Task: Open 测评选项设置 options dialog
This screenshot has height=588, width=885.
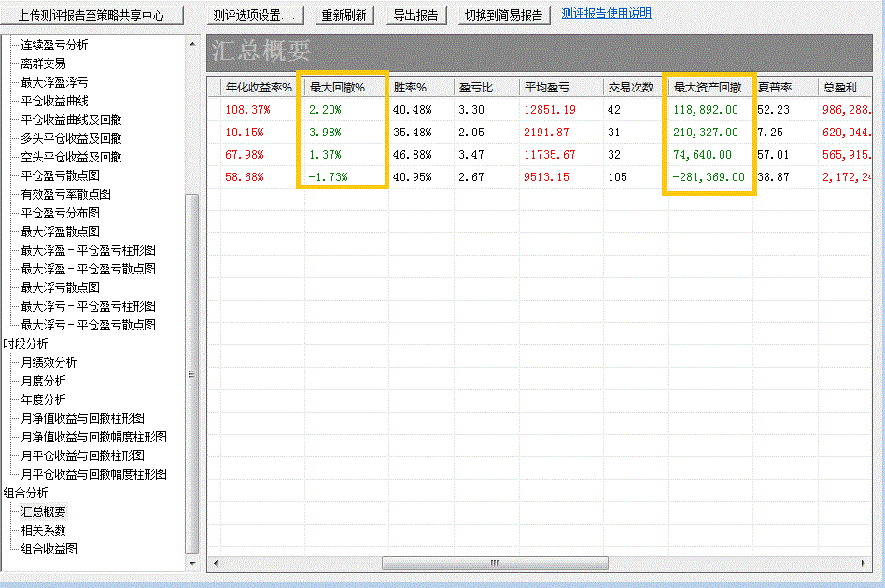Action: click(x=253, y=16)
